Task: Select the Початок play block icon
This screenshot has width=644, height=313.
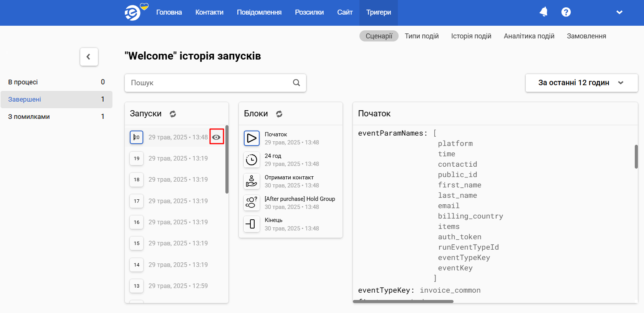Action: [252, 138]
